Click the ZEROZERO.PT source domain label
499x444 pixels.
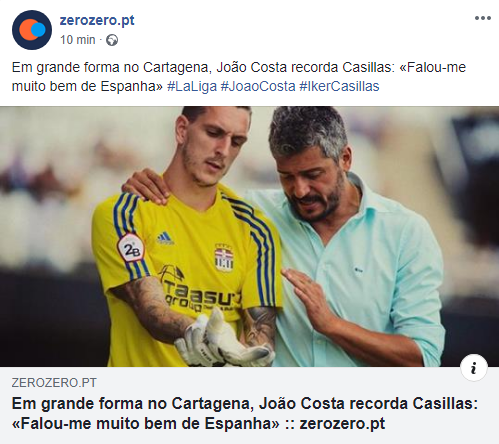[x=54, y=383]
